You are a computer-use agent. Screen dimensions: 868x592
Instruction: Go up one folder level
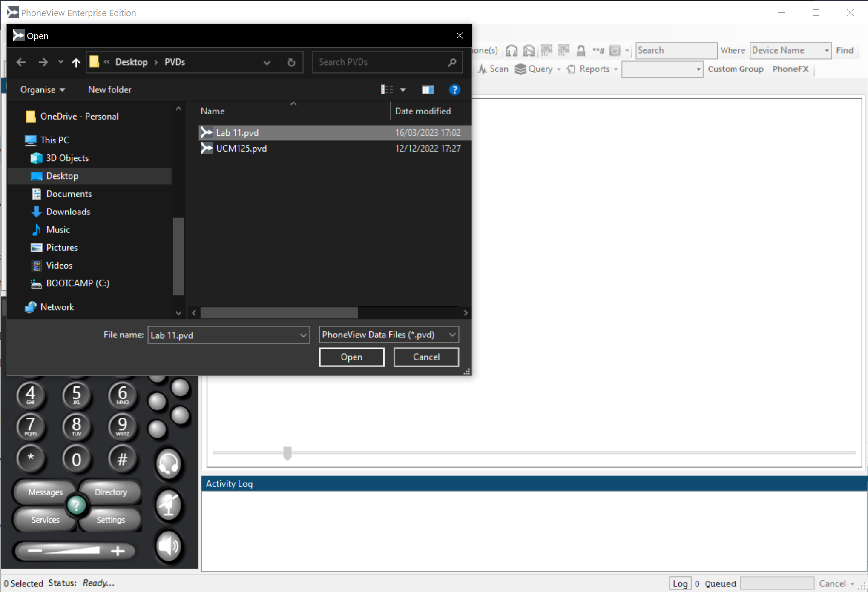(x=76, y=63)
